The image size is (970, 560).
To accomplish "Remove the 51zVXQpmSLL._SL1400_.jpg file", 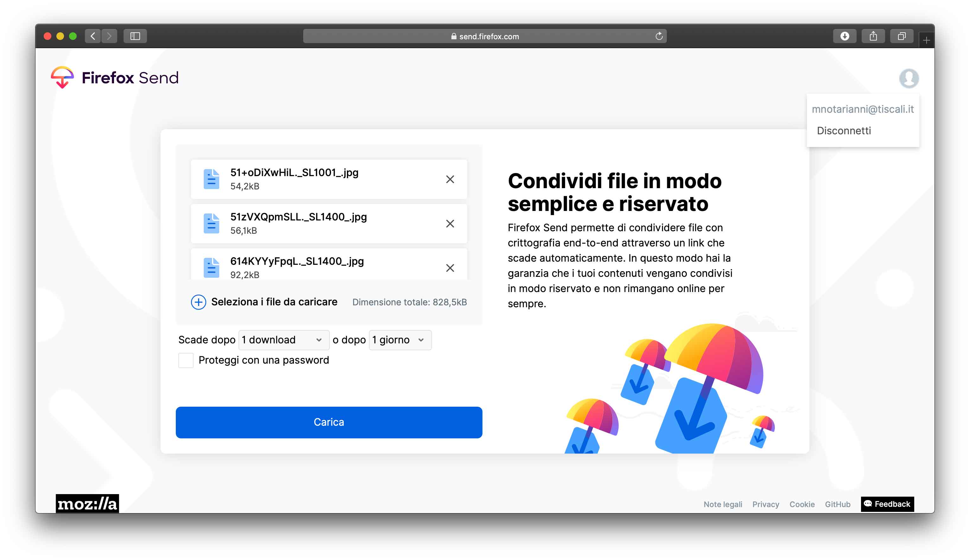I will point(450,224).
